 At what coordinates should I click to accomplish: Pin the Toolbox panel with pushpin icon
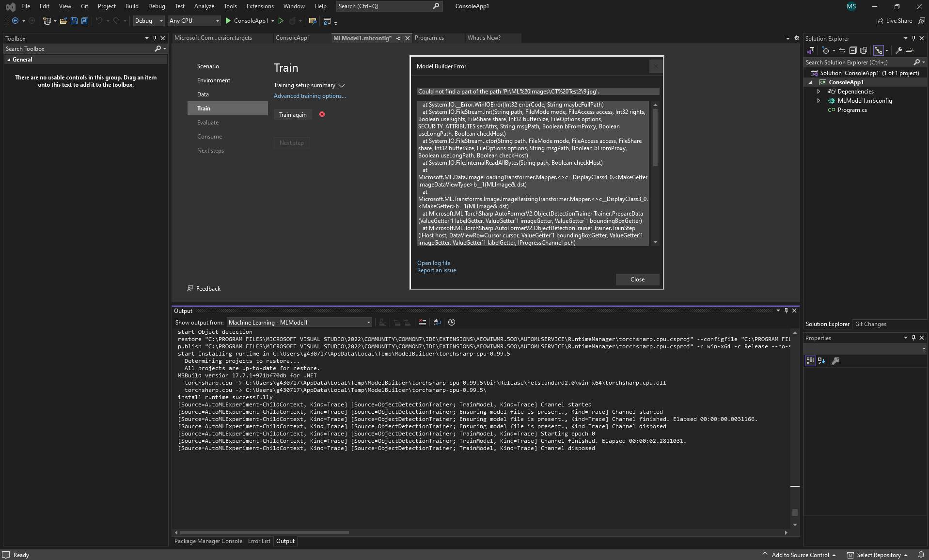(154, 38)
